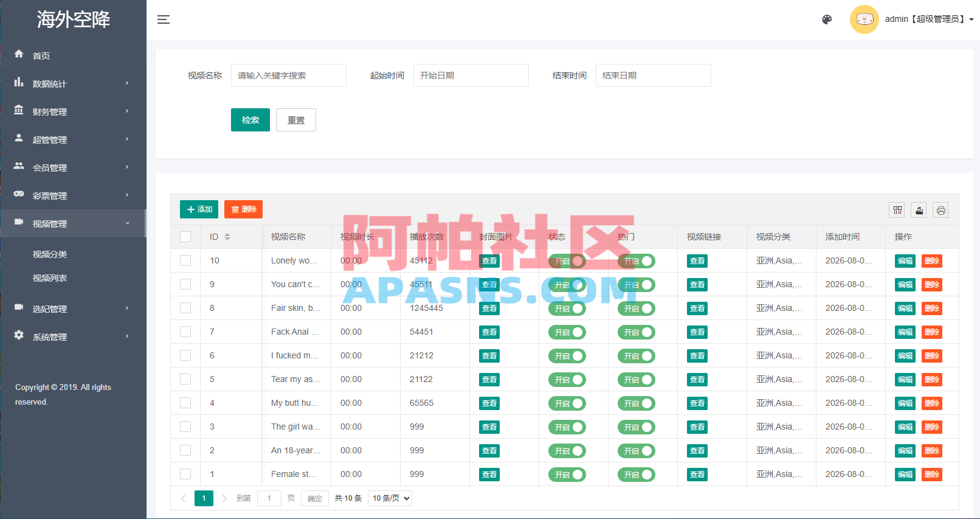Open the column filter grid icon
980x519 pixels.
click(897, 211)
